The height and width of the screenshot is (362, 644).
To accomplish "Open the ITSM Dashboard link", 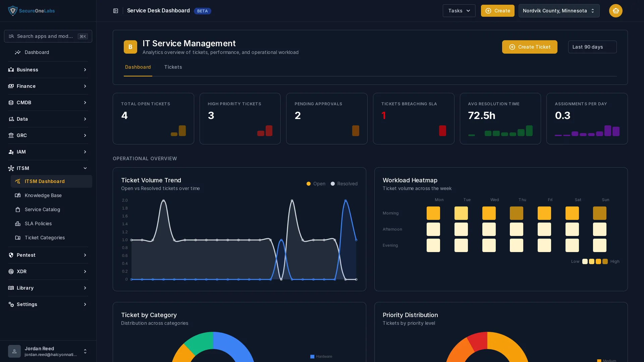I will point(51,181).
